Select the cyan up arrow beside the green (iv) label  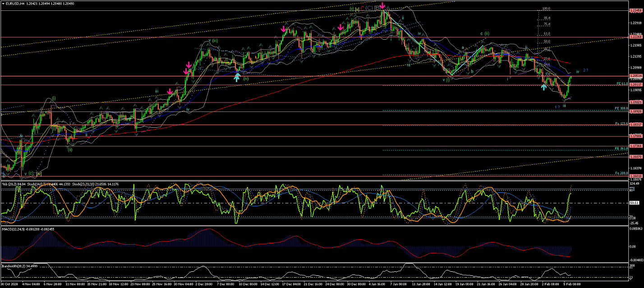[237, 77]
